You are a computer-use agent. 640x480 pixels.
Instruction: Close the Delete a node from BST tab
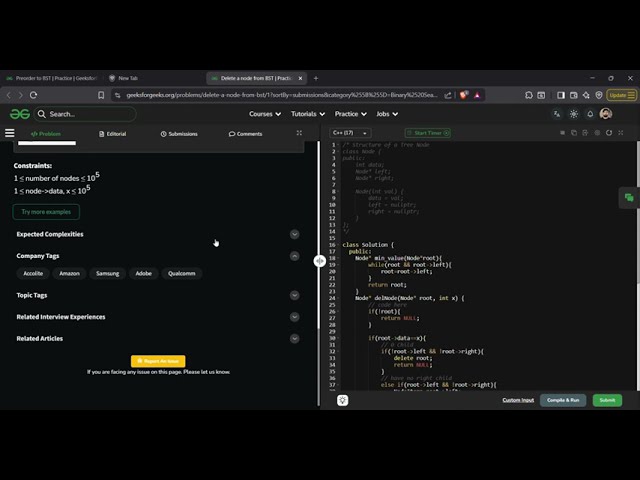pyautogui.click(x=300, y=78)
